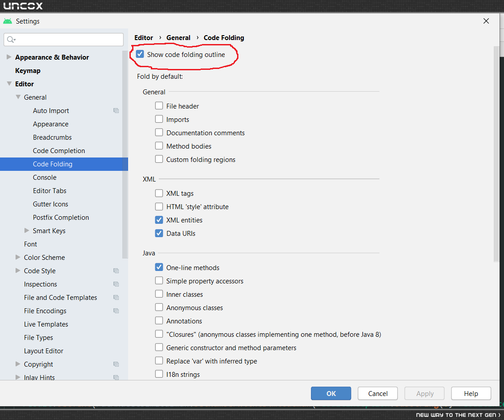
Task: Click the settings tree vertical scrollbar
Action: tap(125, 154)
